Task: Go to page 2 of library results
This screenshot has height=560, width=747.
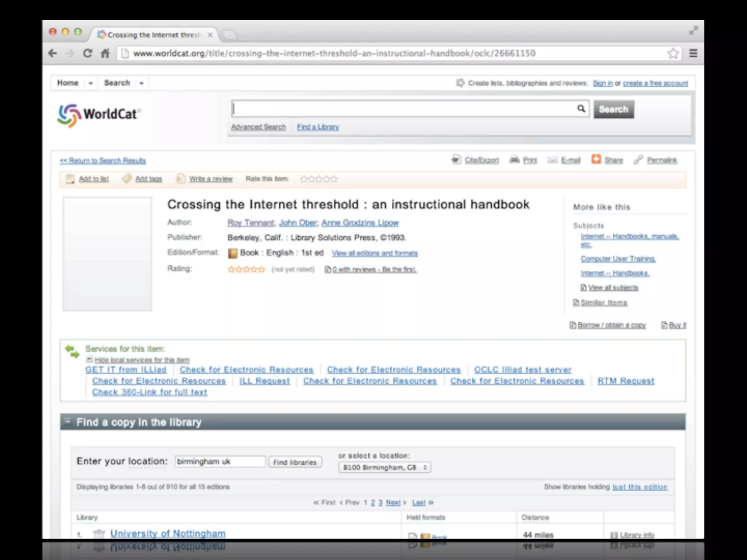Action: point(373,503)
